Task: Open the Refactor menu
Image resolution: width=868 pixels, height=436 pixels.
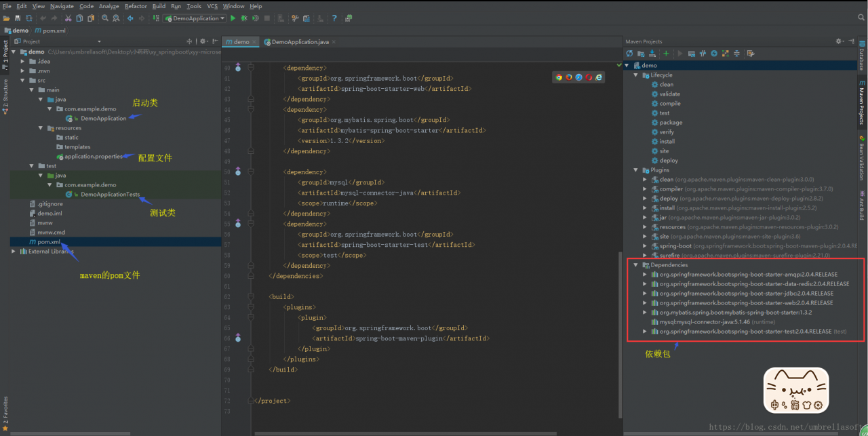Action: [x=136, y=6]
